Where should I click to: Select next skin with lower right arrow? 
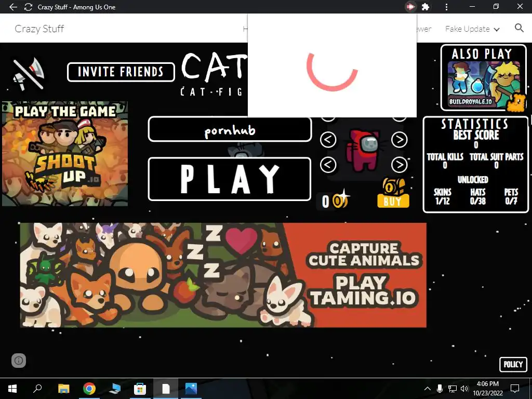point(400,165)
